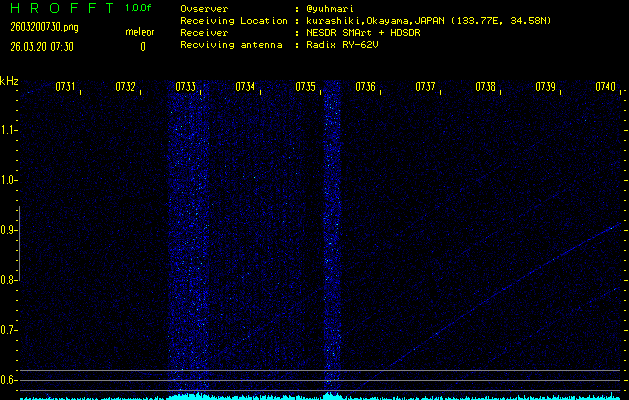Select the version label 1.00f
The height and width of the screenshot is (400, 629).
pos(138,8)
